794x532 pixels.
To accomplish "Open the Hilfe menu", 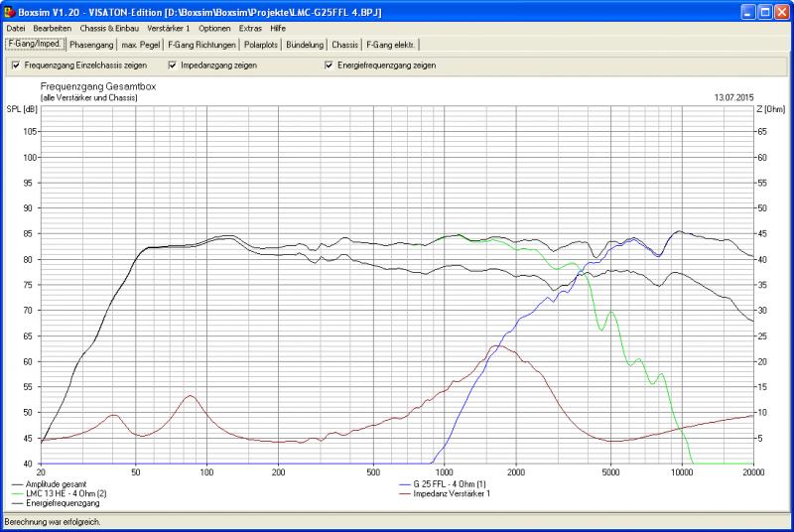I will (278, 29).
